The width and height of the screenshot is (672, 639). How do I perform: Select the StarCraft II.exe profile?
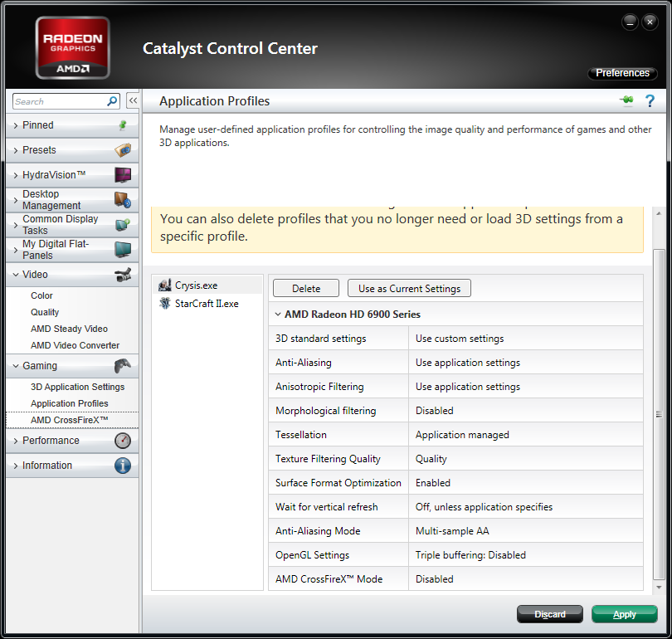(x=207, y=304)
